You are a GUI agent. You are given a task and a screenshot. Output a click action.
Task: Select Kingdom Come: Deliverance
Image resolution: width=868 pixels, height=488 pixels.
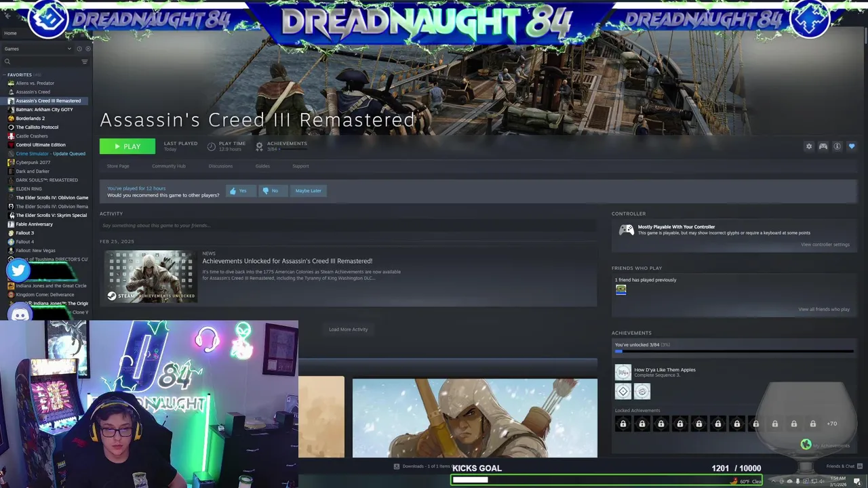click(45, 295)
